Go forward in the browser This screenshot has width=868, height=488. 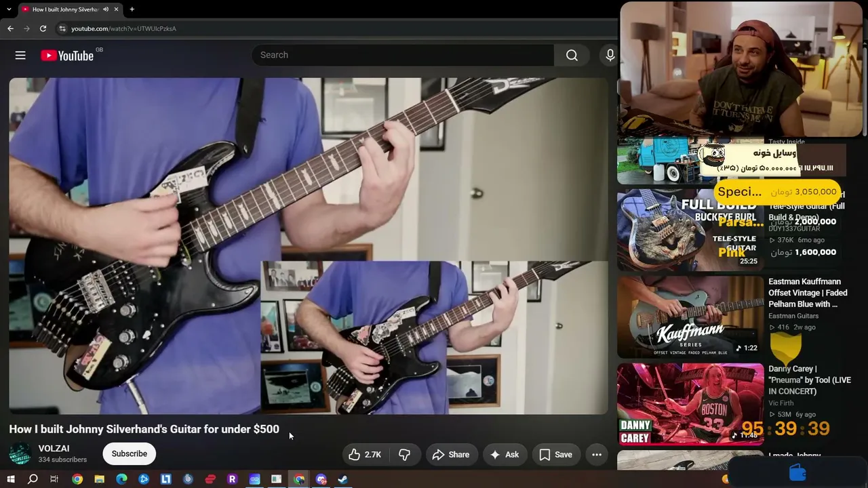point(26,28)
